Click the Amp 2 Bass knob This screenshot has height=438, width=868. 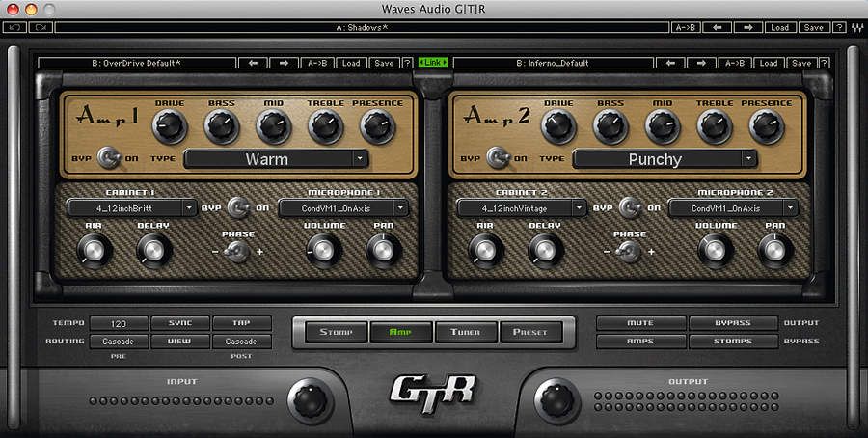(610, 126)
